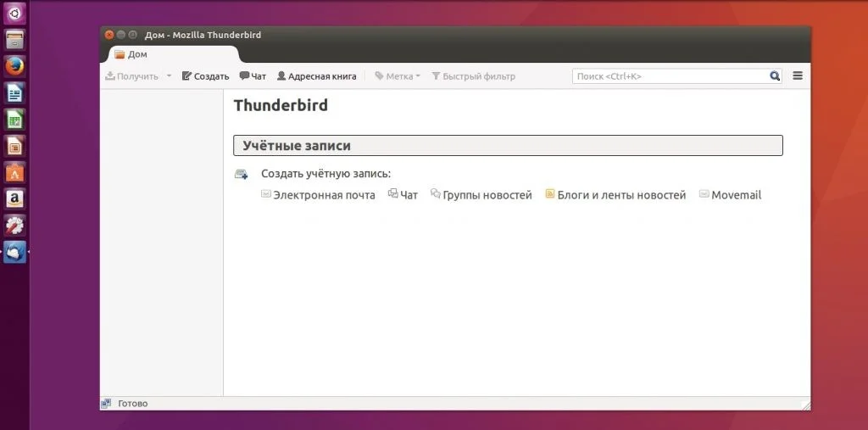Maximize the Thunderbird window
868x430 pixels.
(133, 35)
